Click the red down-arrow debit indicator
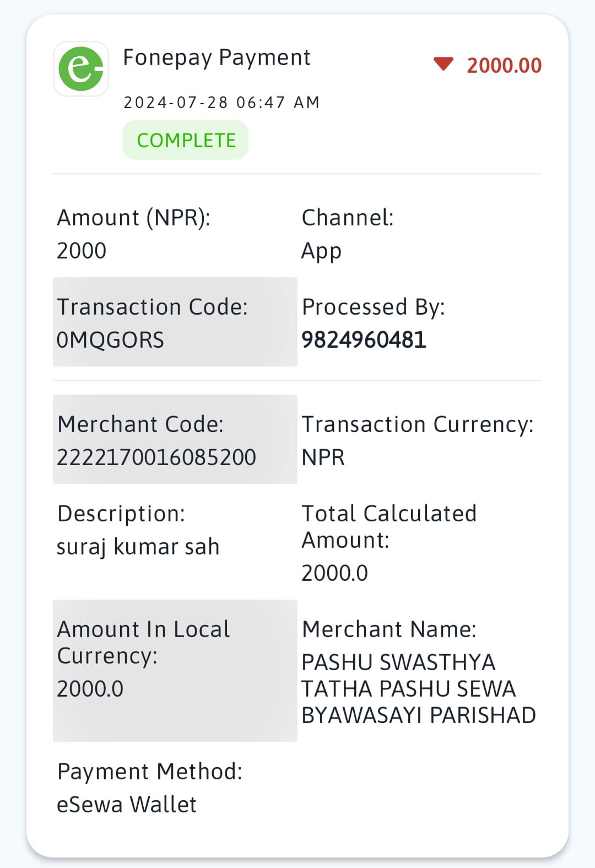The image size is (595, 868). click(443, 64)
